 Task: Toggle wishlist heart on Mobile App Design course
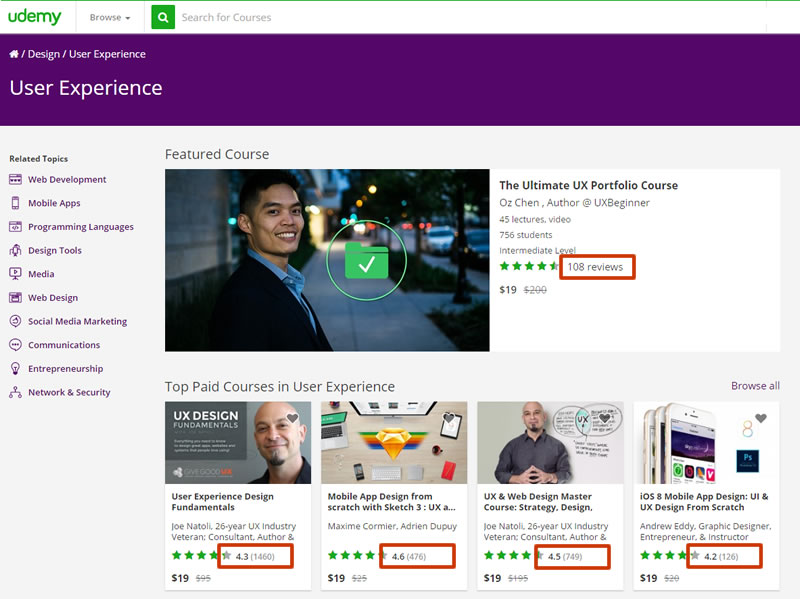[448, 418]
